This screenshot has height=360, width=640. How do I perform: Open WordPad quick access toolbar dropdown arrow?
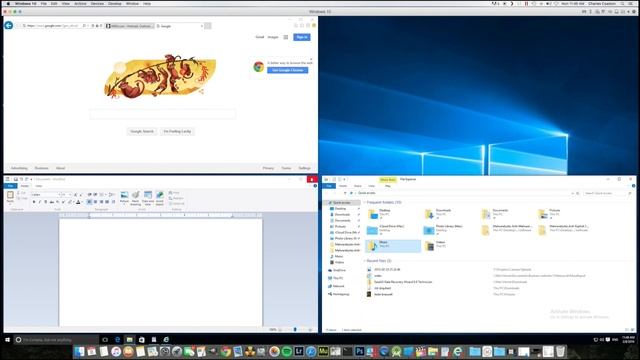[31, 179]
